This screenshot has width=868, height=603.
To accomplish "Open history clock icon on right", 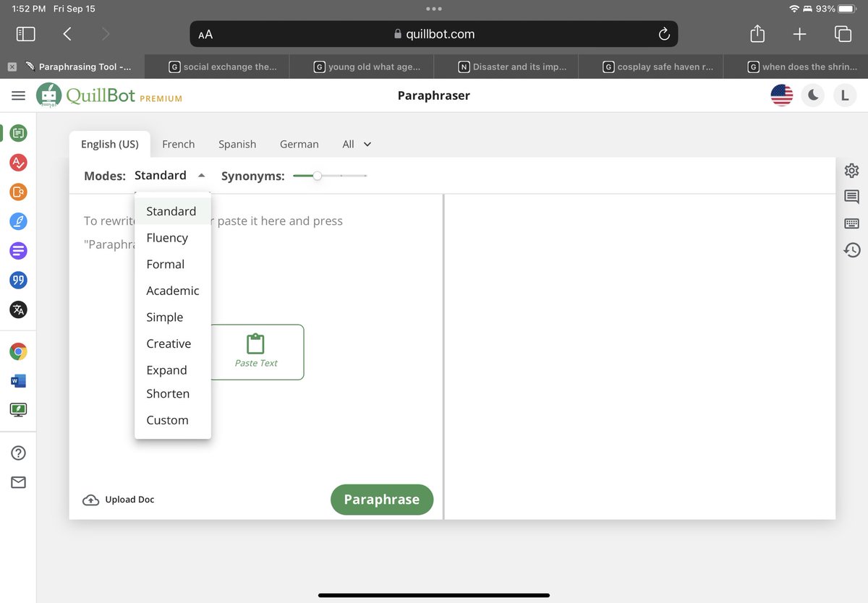I will click(x=851, y=250).
